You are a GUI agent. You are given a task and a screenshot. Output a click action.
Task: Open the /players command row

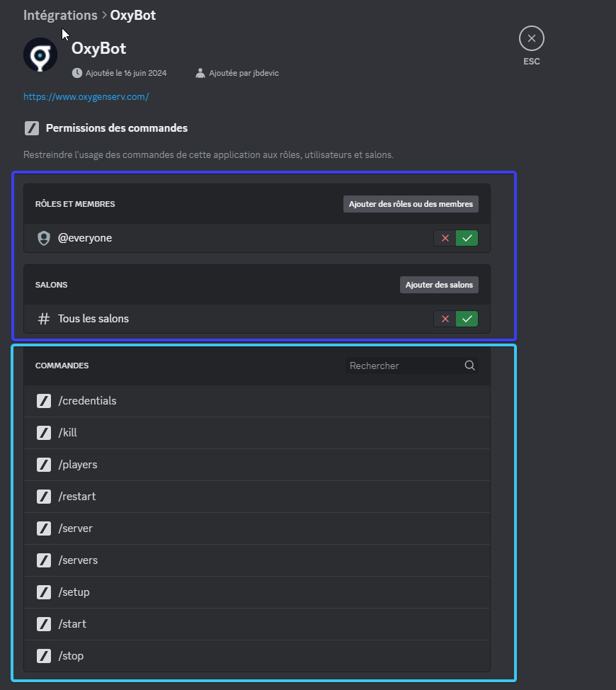(x=256, y=465)
